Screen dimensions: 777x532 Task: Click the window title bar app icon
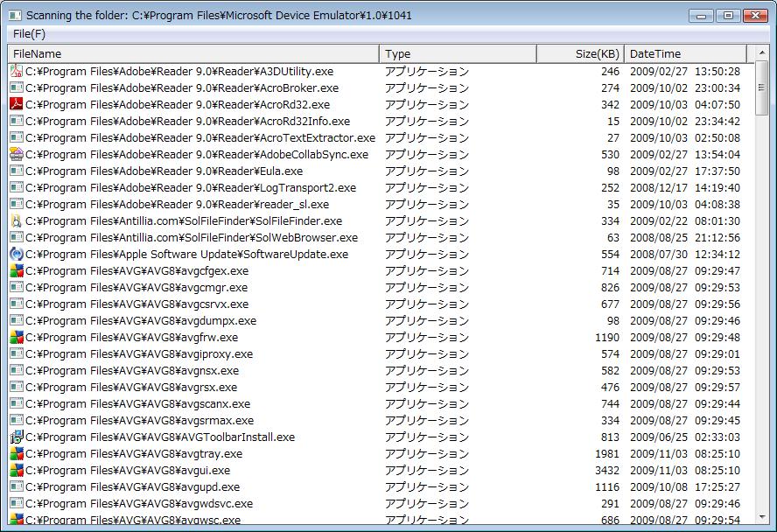(16, 16)
